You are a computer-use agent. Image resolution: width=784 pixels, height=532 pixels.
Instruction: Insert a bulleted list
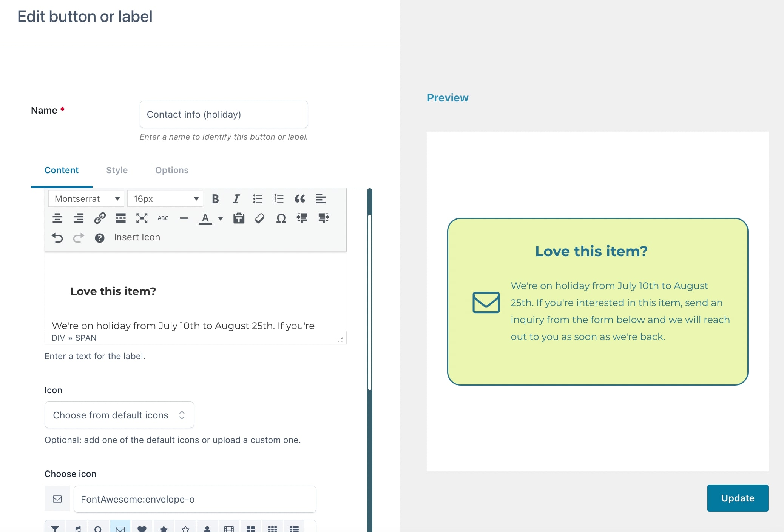pyautogui.click(x=258, y=199)
